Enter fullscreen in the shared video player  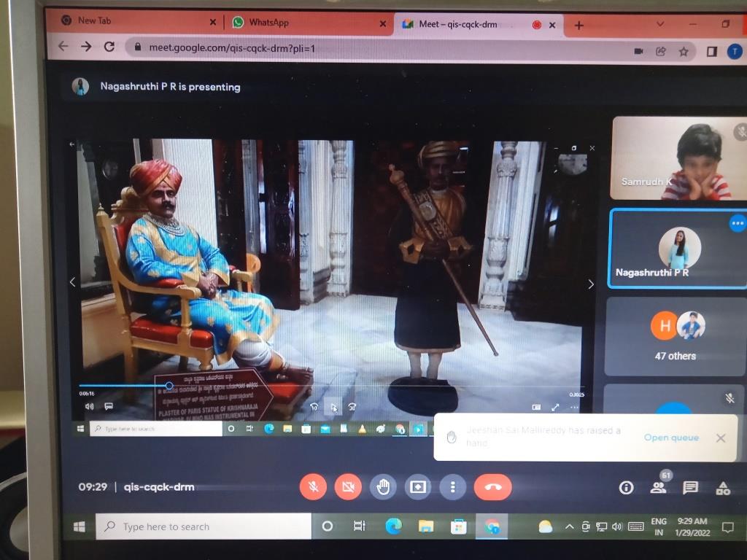pyautogui.click(x=555, y=408)
